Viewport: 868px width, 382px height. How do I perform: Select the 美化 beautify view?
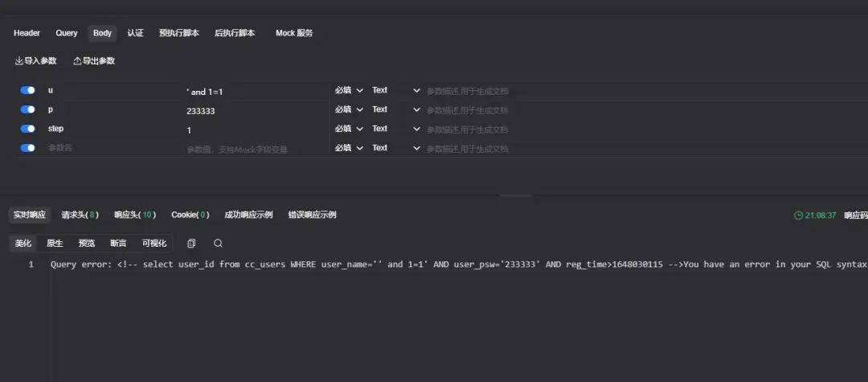(23, 243)
